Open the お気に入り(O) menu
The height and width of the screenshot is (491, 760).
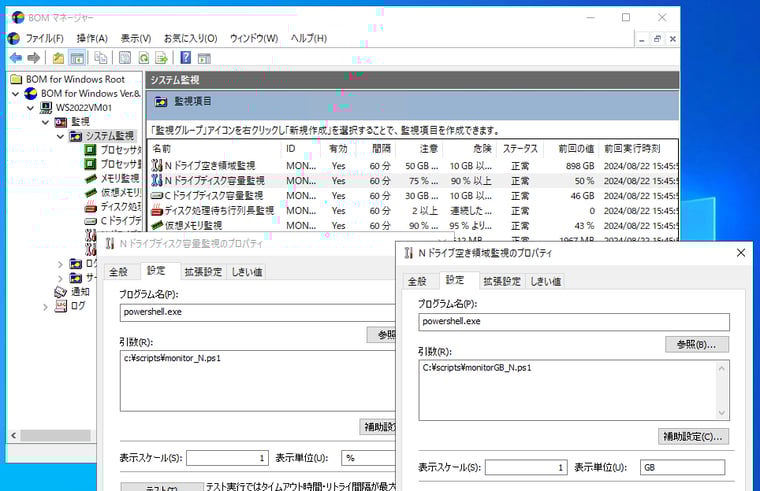(190, 38)
